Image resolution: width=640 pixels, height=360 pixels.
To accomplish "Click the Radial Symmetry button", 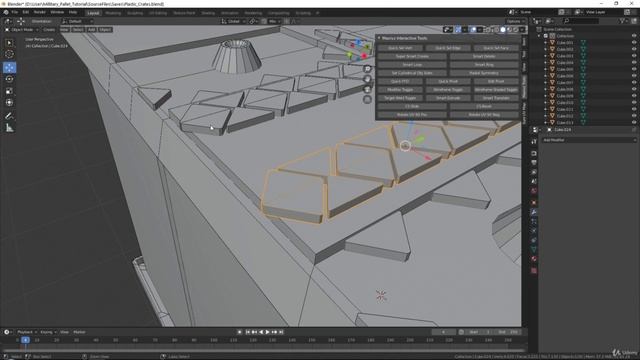I will (x=484, y=73).
